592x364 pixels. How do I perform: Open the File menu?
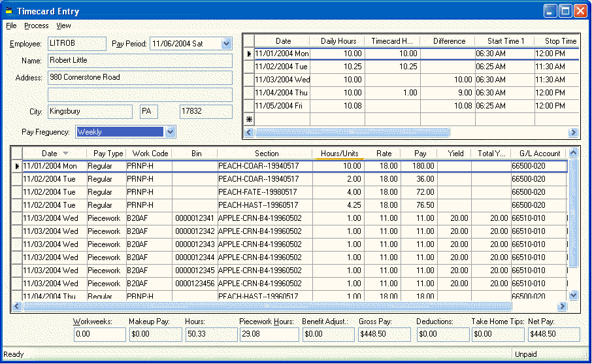(x=11, y=25)
